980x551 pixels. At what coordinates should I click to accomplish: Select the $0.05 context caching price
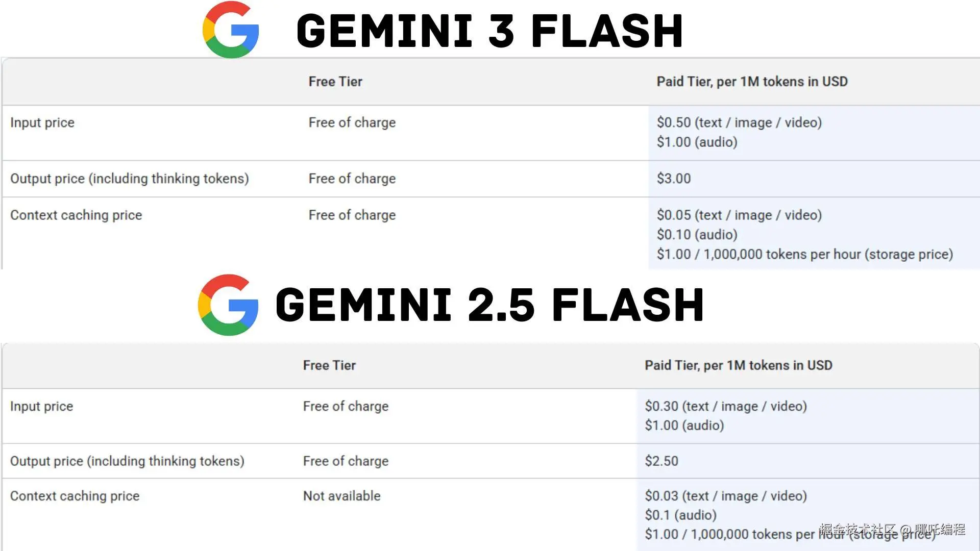coord(739,215)
